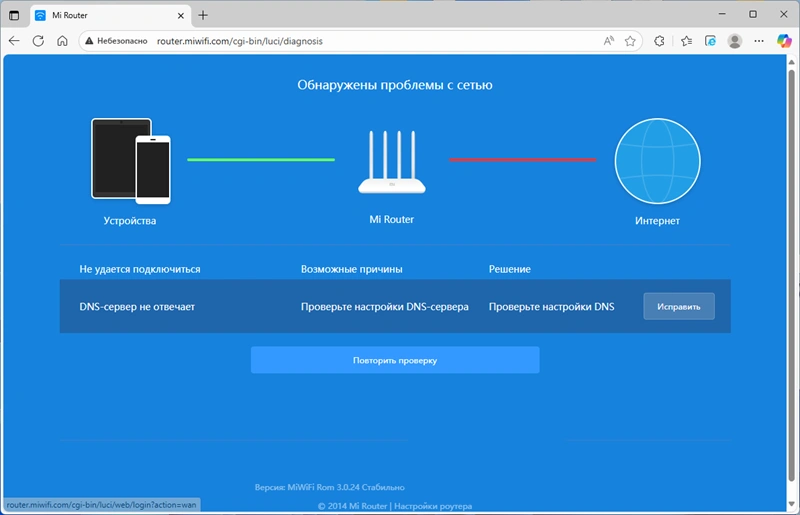Click the Mi Router device image

point(390,165)
